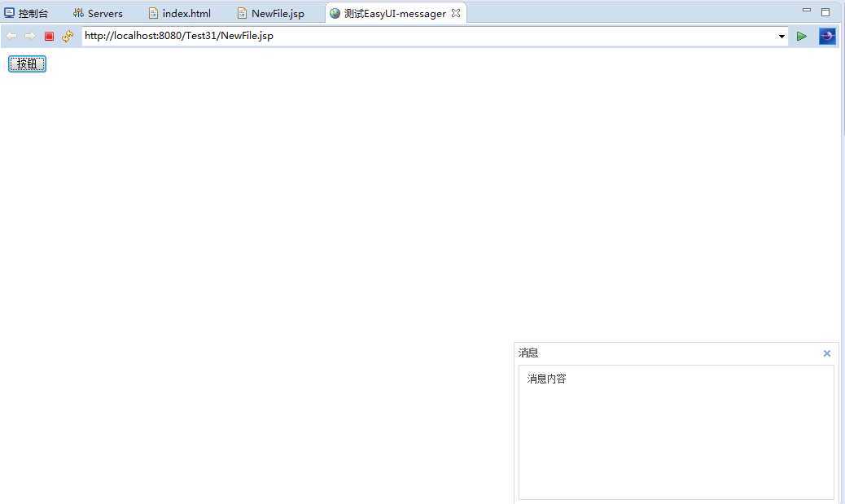This screenshot has width=845, height=504.
Task: Minimize the editor view area
Action: coord(807,10)
